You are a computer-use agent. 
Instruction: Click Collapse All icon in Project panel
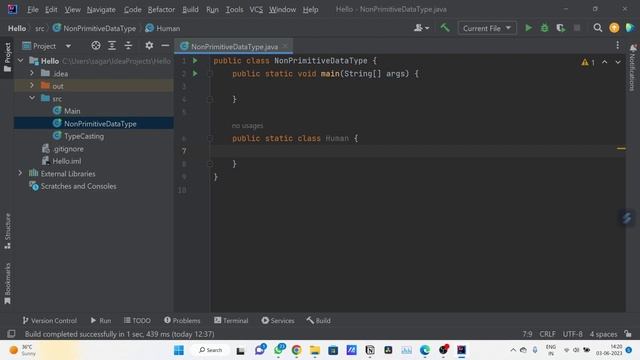click(128, 46)
